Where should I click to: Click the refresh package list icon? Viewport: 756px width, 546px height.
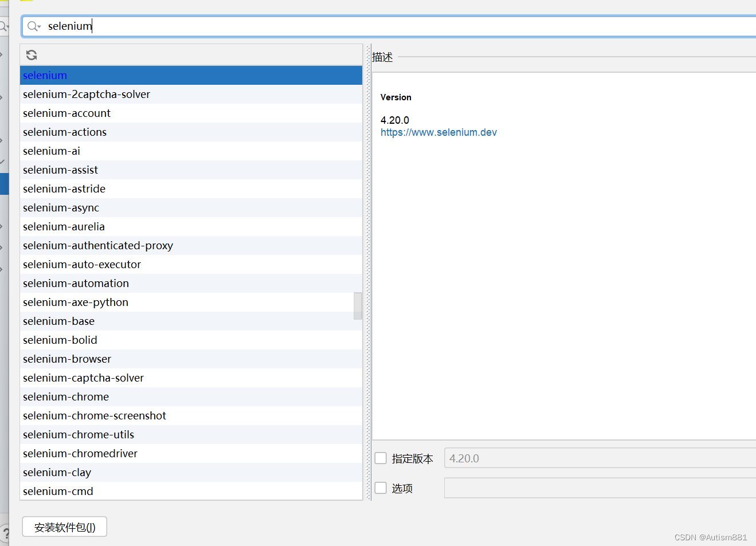[x=32, y=55]
